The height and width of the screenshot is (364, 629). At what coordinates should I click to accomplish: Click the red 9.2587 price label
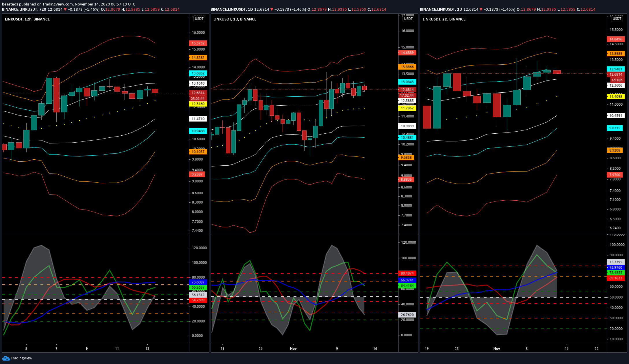pos(197,174)
